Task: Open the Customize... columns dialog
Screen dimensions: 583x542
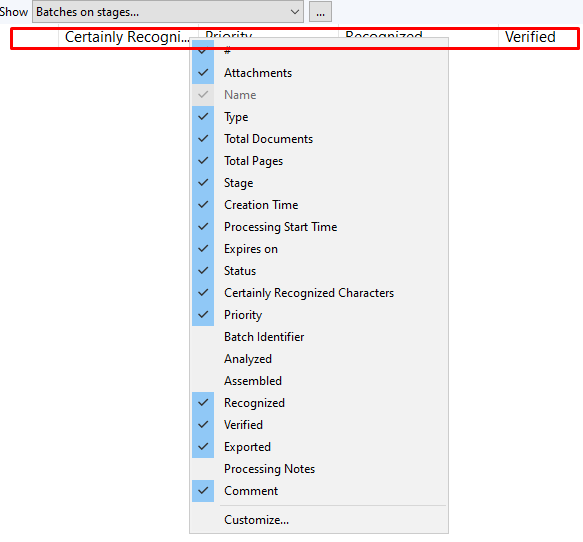Action: pos(320,520)
